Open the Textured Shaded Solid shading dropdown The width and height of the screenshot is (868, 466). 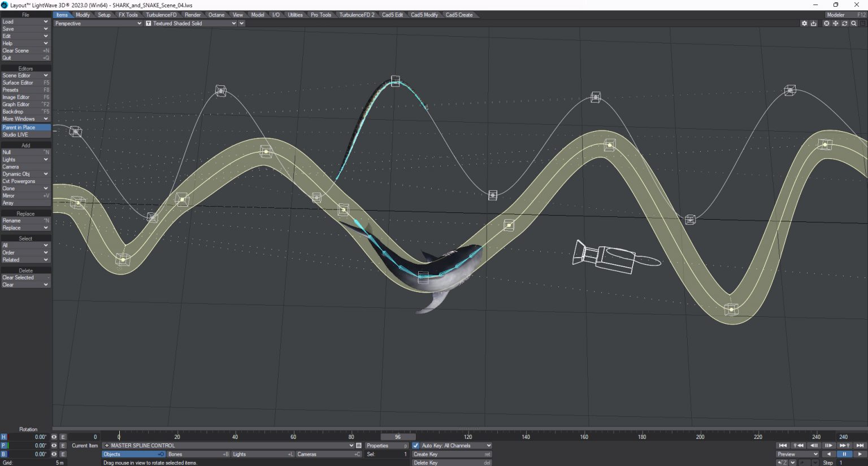[x=192, y=23]
